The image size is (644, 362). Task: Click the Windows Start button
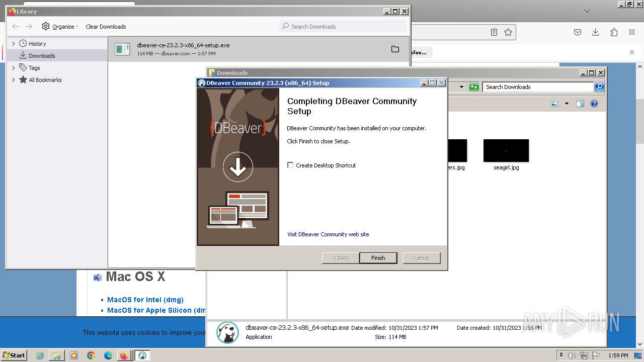click(x=14, y=355)
